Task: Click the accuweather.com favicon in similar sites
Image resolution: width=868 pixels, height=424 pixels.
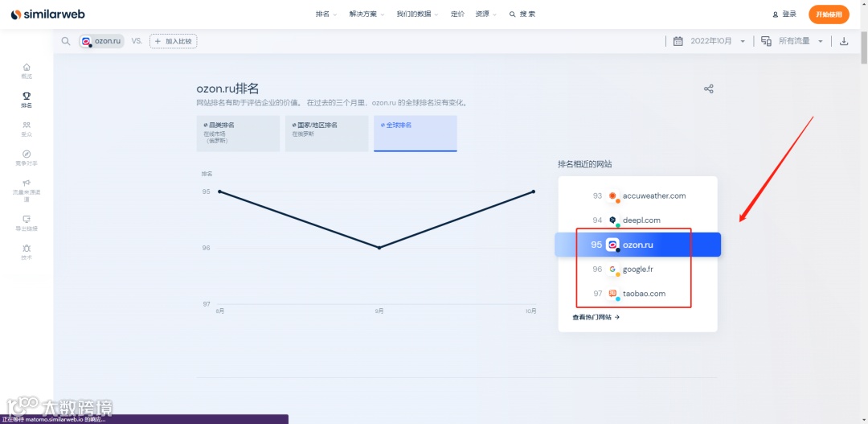Action: pyautogui.click(x=613, y=196)
